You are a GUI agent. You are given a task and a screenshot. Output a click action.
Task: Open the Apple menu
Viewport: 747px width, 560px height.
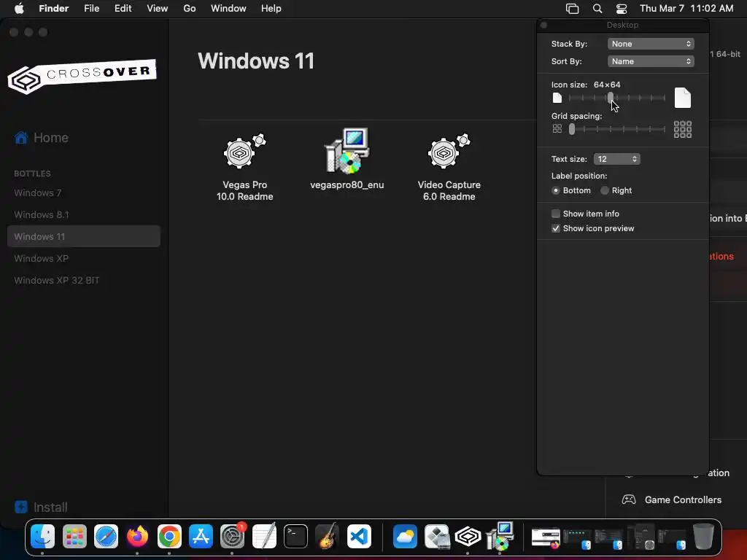(19, 9)
